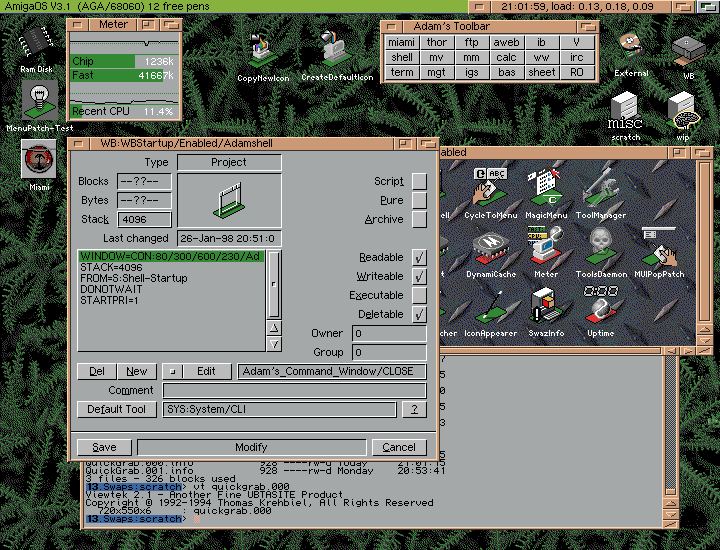The image size is (720, 550).
Task: Click the Group input field
Action: pos(389,353)
